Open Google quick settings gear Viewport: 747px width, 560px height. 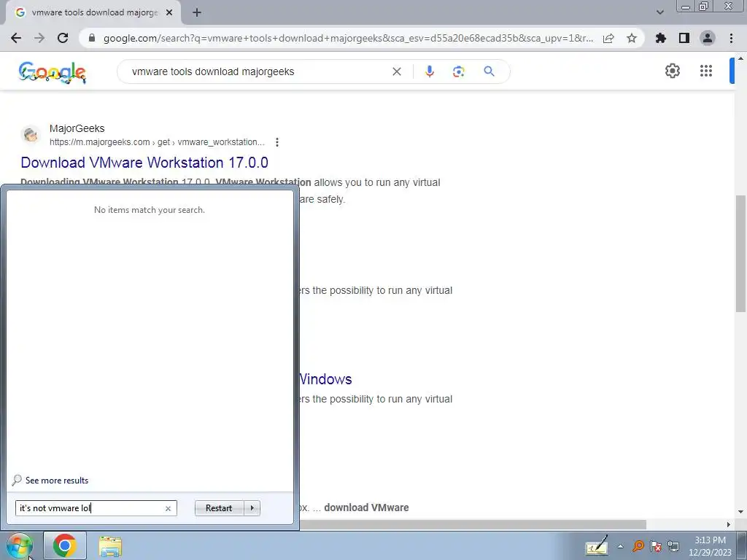[x=672, y=71]
